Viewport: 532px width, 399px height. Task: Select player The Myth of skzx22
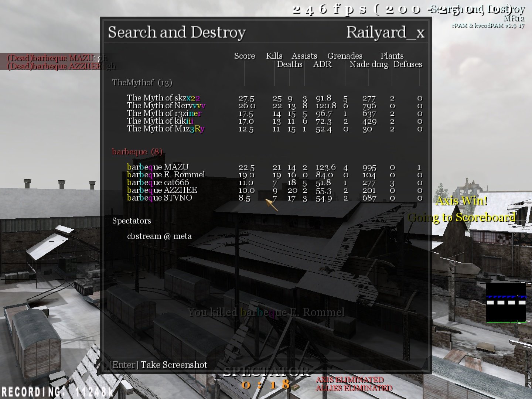point(163,98)
